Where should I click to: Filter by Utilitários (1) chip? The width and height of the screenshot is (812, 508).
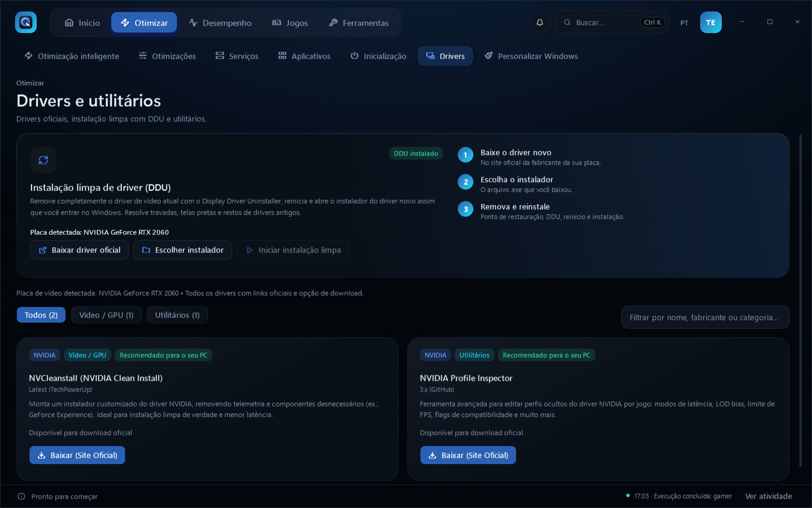pyautogui.click(x=177, y=315)
